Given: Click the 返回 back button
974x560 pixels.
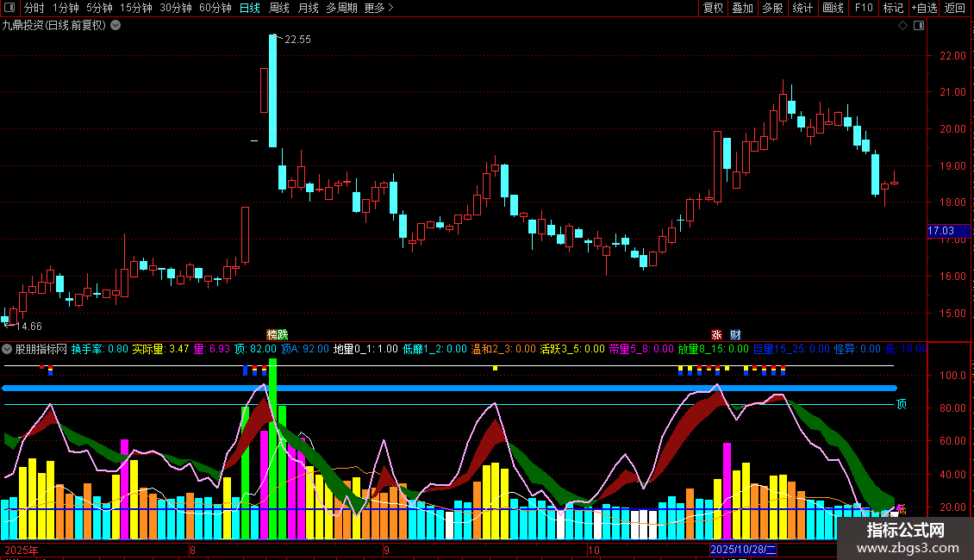Looking at the screenshot, I should pos(955,8).
